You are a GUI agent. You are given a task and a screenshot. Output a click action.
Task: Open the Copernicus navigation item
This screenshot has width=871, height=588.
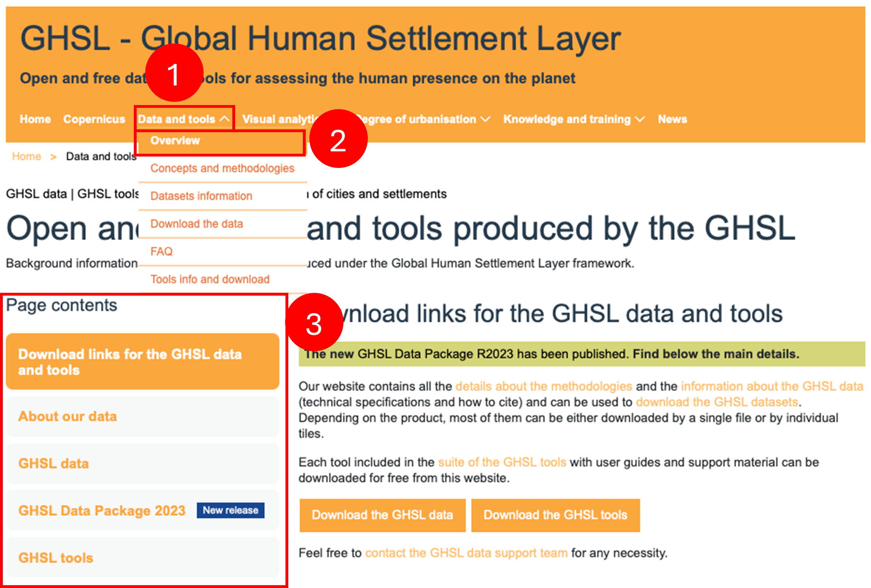94,119
